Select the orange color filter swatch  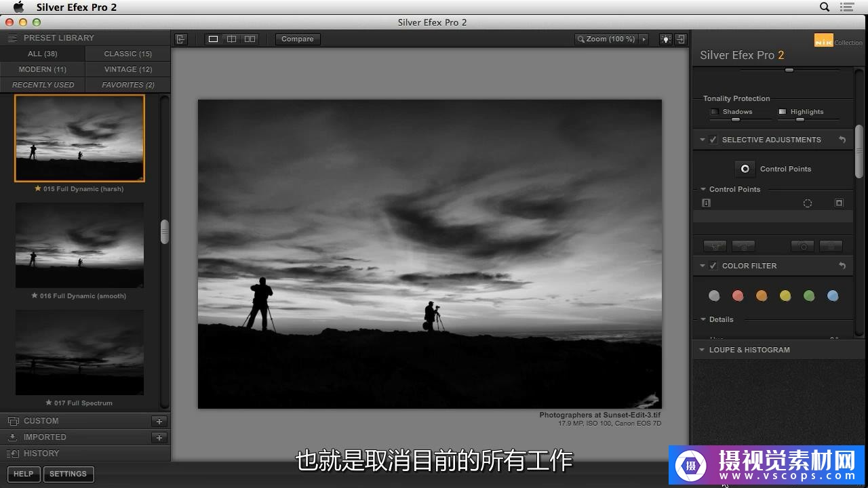[x=762, y=296]
